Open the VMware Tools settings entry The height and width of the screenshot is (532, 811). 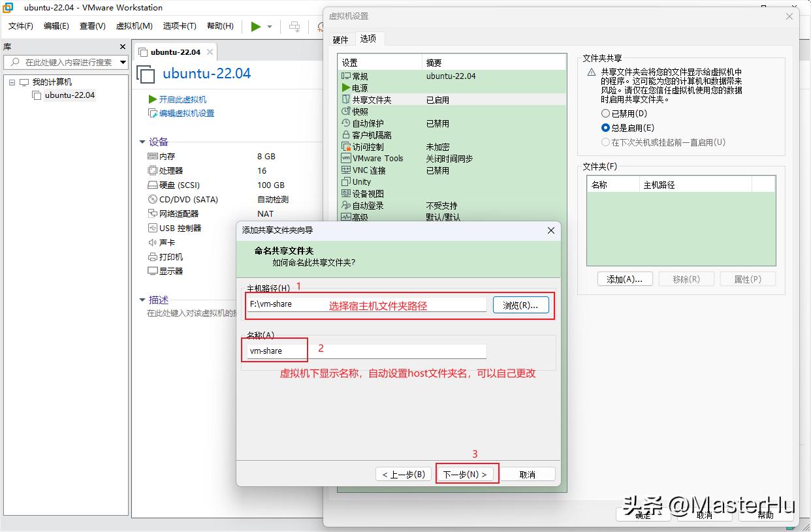click(379, 158)
